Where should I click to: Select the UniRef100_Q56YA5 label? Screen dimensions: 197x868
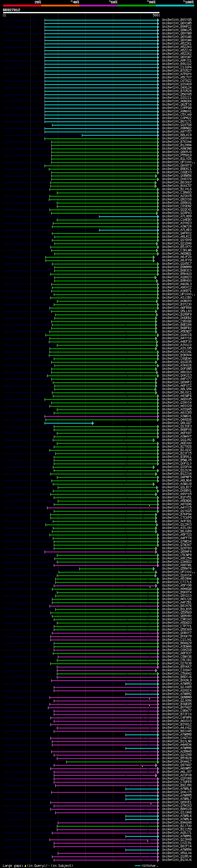(x=177, y=94)
